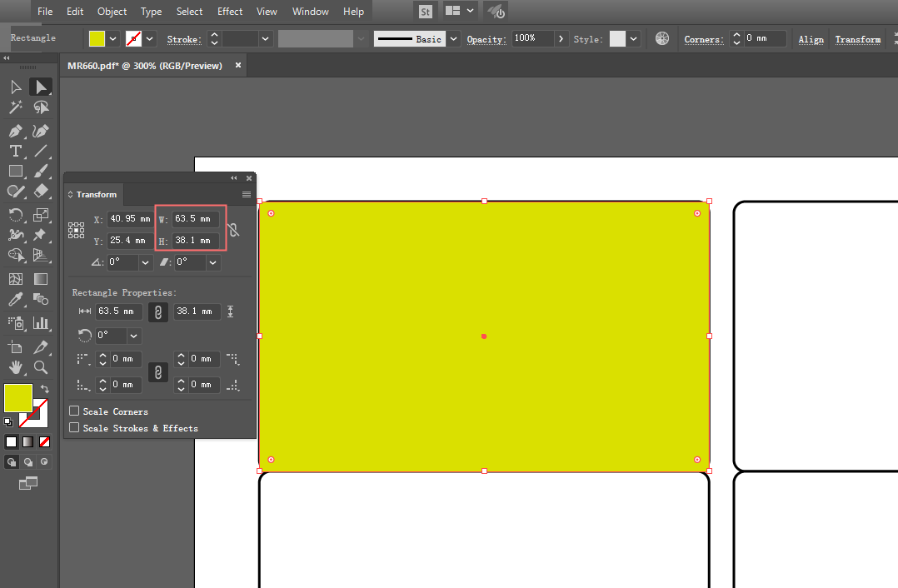Switch to Draw Behind mode
The height and width of the screenshot is (588, 898).
28,461
